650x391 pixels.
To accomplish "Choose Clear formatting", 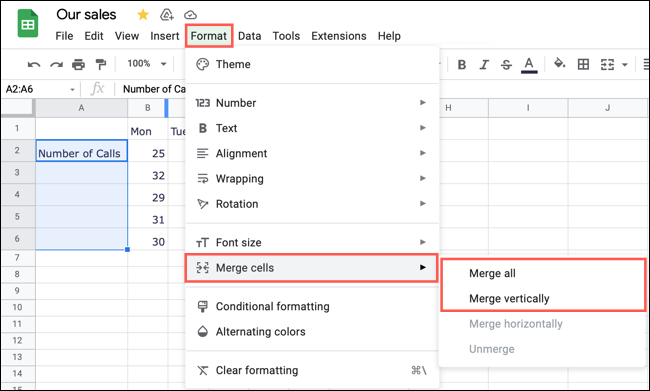I will click(x=312, y=370).
